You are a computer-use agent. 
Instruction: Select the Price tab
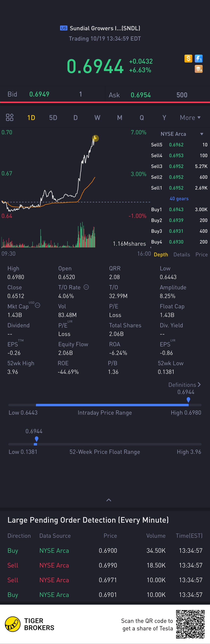[201, 254]
